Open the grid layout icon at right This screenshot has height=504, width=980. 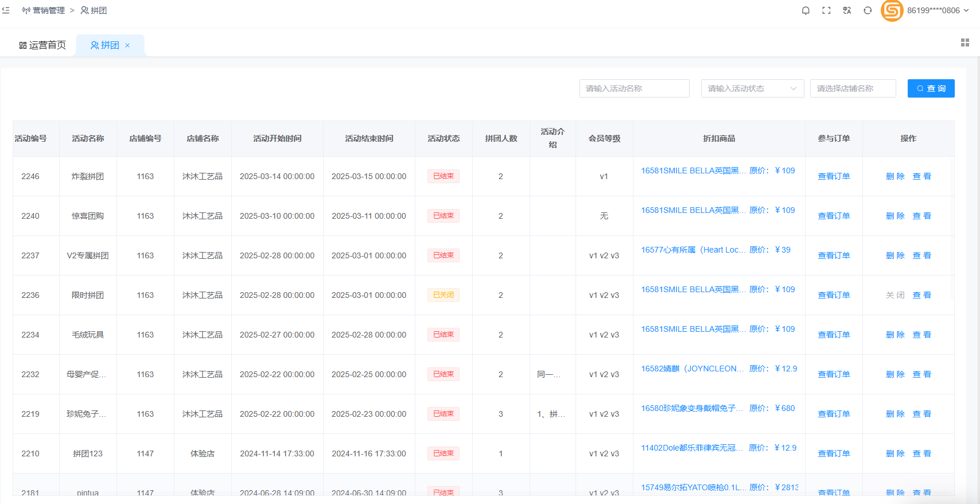[965, 42]
